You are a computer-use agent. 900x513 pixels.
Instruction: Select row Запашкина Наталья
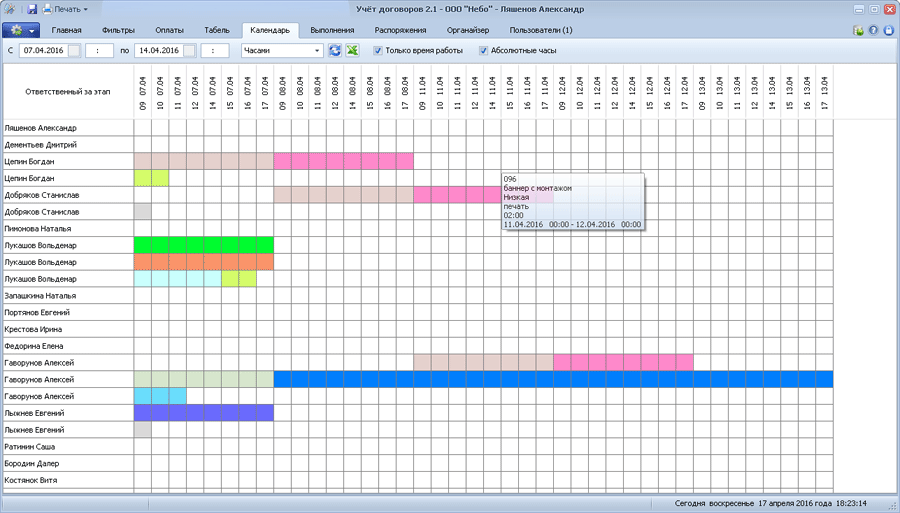pyautogui.click(x=68, y=296)
